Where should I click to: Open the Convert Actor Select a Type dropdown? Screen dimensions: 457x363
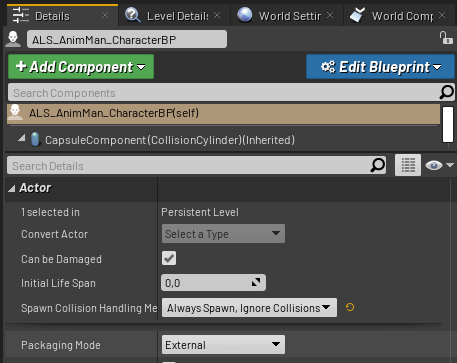point(223,234)
